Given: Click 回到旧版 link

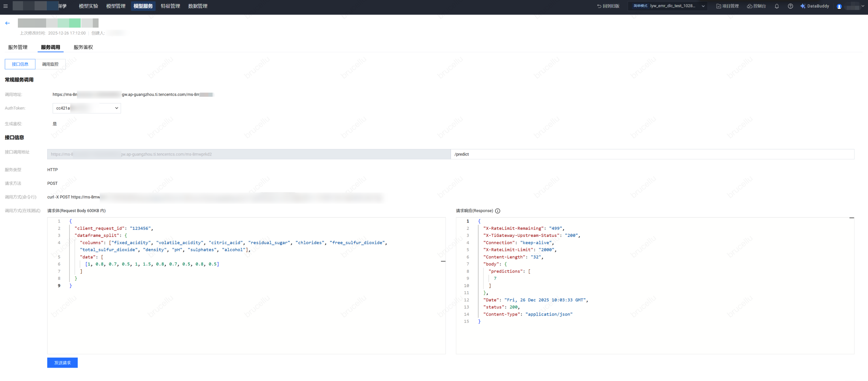Looking at the screenshot, I should tap(608, 6).
